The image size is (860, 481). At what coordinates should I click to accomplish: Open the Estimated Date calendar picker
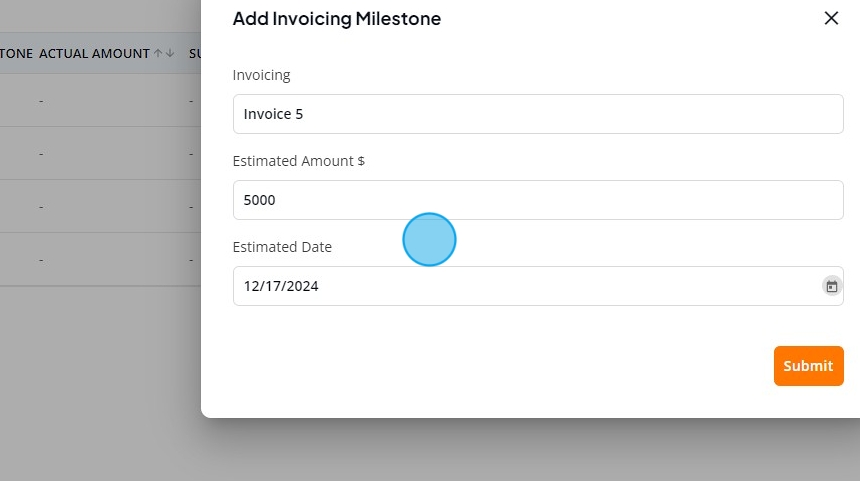coord(831,286)
